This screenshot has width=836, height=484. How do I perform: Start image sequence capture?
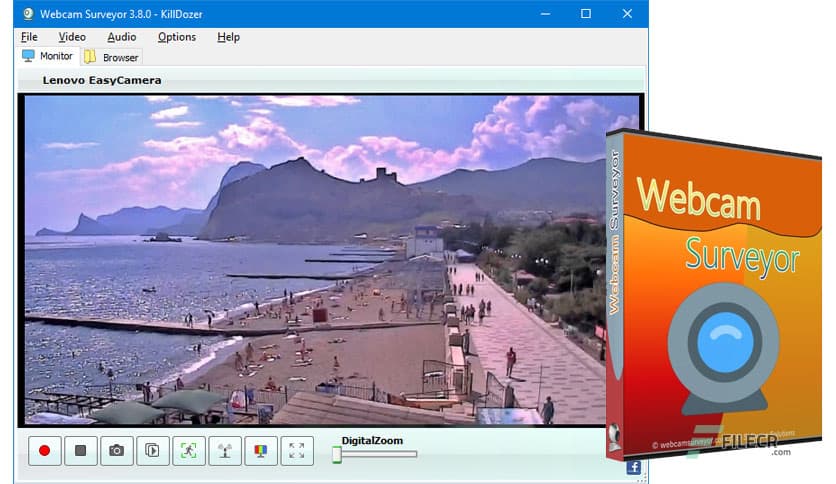click(152, 451)
